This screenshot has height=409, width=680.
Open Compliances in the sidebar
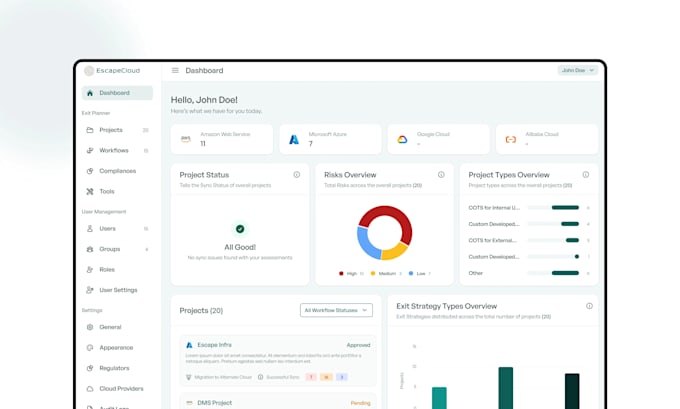[x=117, y=171]
